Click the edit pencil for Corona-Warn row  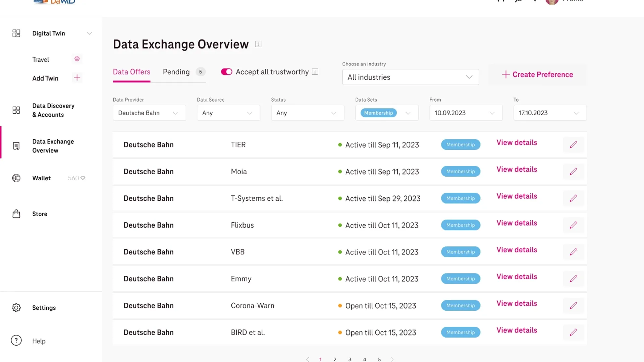tap(573, 305)
